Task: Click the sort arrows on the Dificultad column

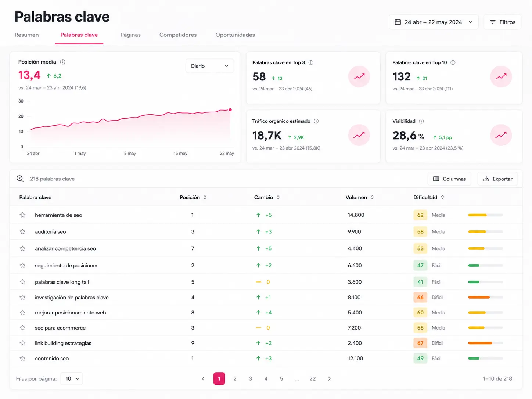Action: tap(442, 197)
